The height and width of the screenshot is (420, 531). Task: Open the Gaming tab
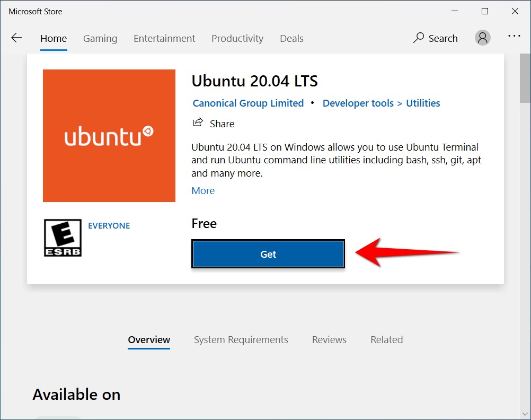[100, 39]
